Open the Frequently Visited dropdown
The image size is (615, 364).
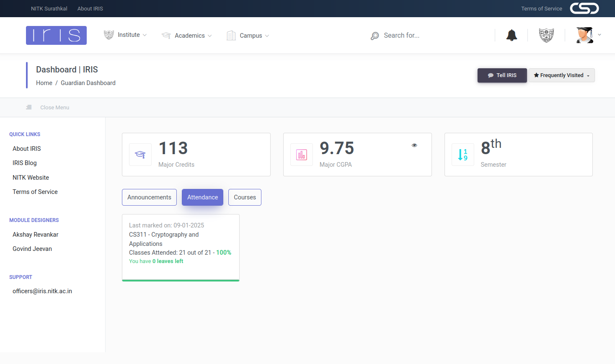pos(561,75)
